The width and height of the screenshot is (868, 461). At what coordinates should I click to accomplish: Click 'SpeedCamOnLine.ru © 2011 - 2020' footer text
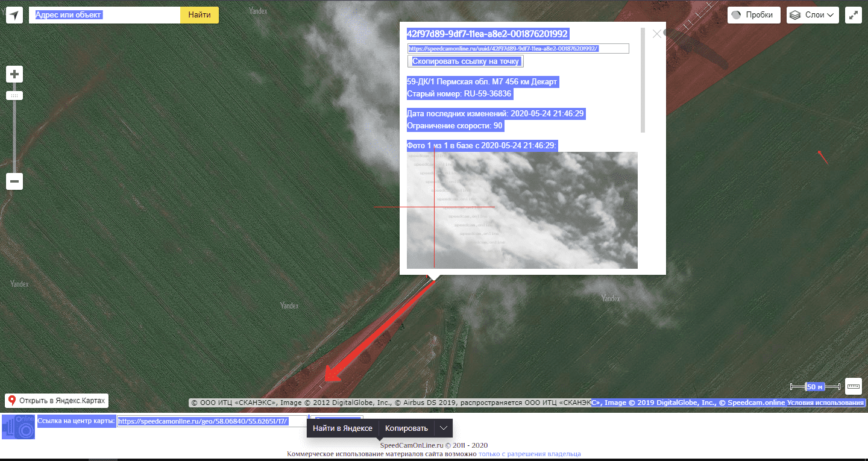pos(434,445)
